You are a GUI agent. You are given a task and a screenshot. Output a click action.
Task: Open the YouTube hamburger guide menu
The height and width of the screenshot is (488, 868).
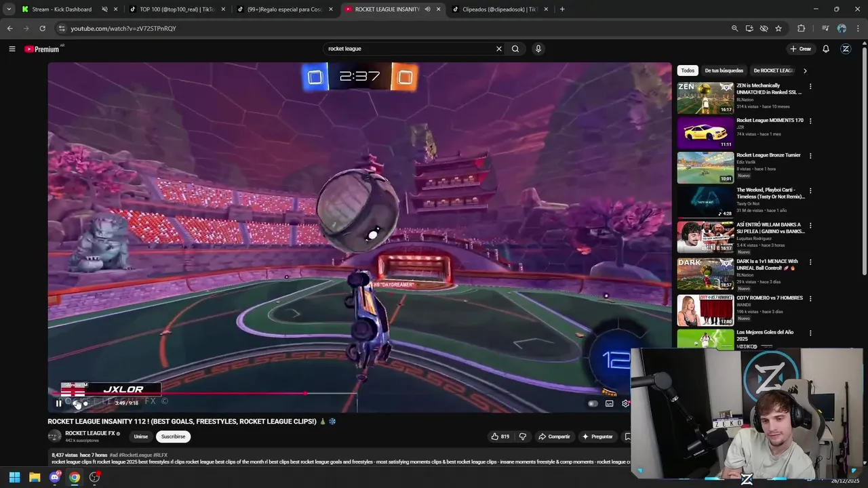(12, 49)
